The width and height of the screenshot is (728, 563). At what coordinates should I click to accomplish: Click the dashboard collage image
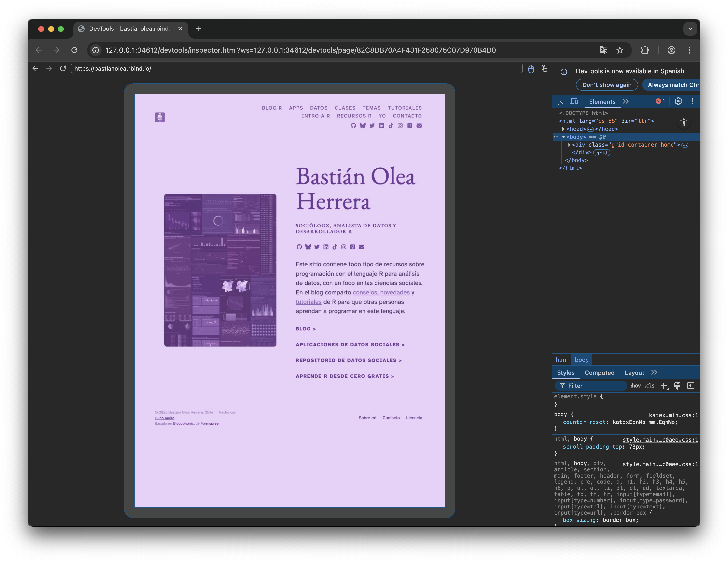[220, 270]
